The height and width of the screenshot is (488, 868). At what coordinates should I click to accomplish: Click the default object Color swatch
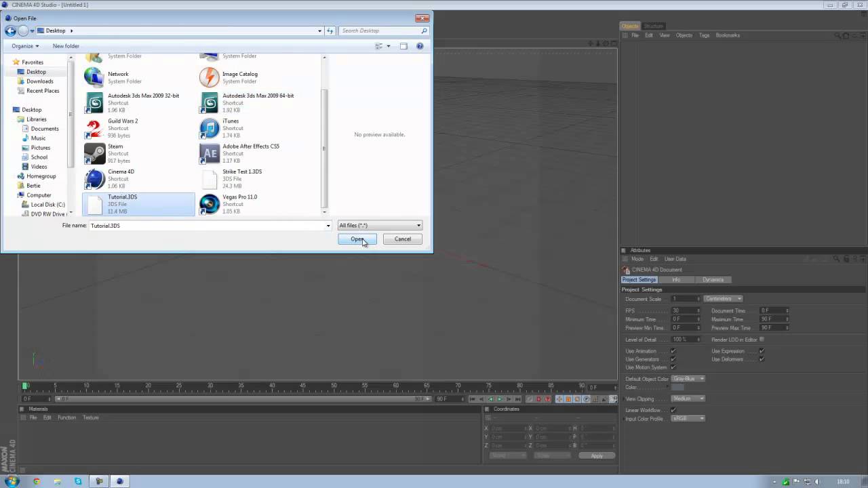(x=677, y=387)
